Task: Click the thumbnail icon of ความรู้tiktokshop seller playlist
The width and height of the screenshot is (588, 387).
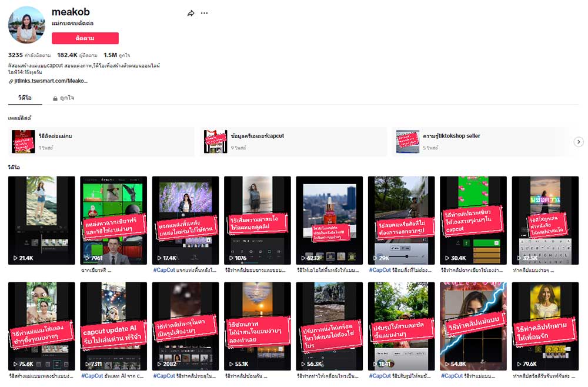Action: 407,141
